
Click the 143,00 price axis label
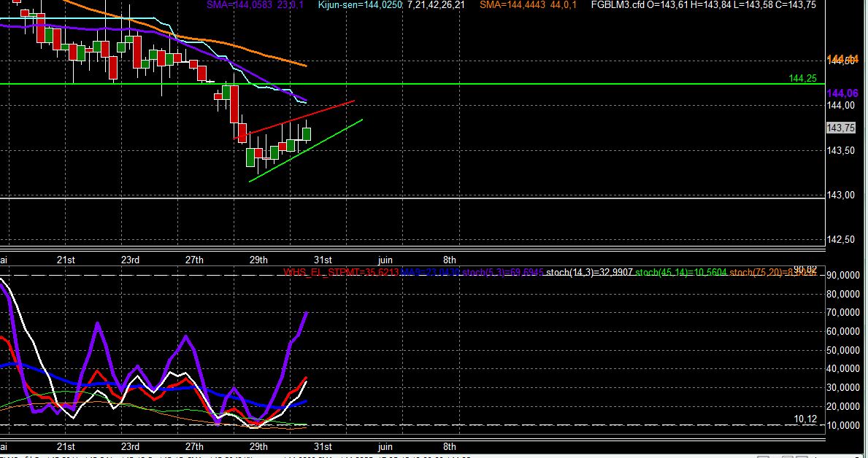(840, 195)
